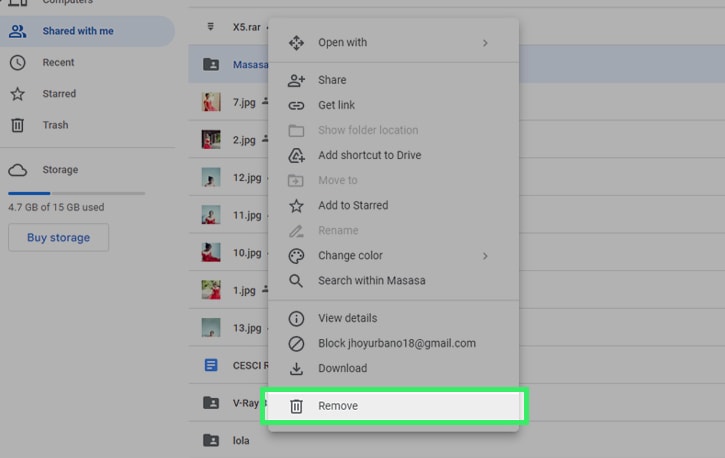The height and width of the screenshot is (458, 725).
Task: Click the 13.jpg thumbnail
Action: (x=211, y=328)
